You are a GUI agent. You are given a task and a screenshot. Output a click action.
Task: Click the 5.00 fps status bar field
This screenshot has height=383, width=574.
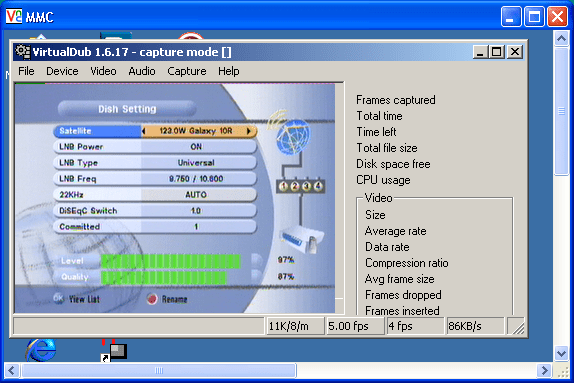click(355, 326)
